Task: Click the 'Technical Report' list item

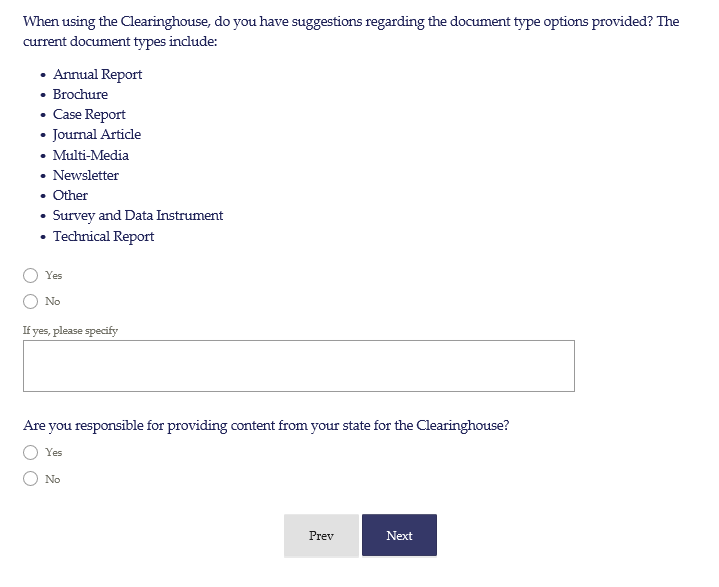Action: coord(103,236)
